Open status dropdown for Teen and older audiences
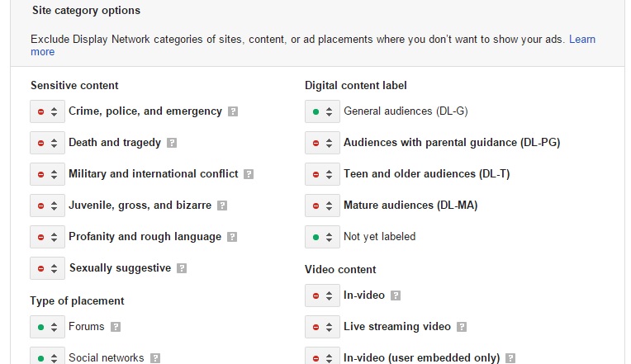This screenshot has width=631, height=364. 322,174
